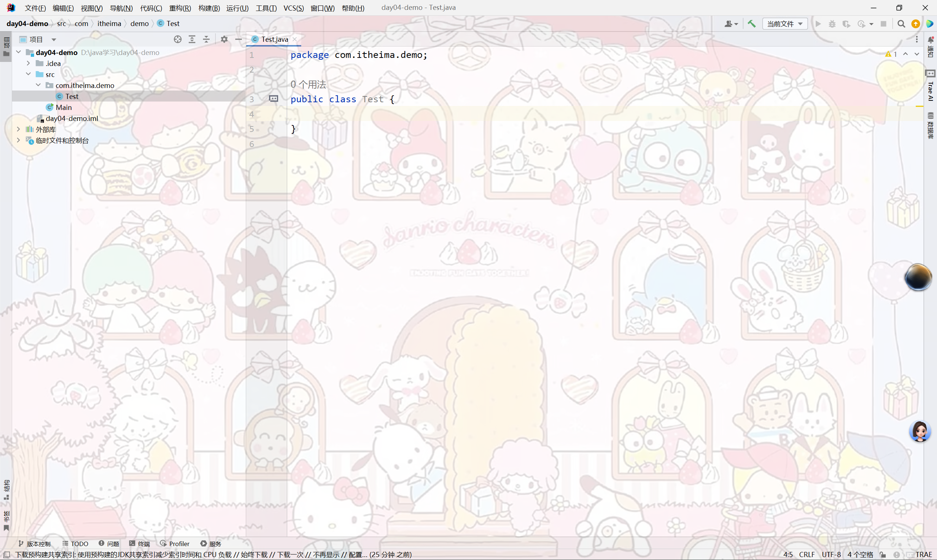Run with coverage shield icon
Screen dimensions: 937x560
[x=846, y=24]
